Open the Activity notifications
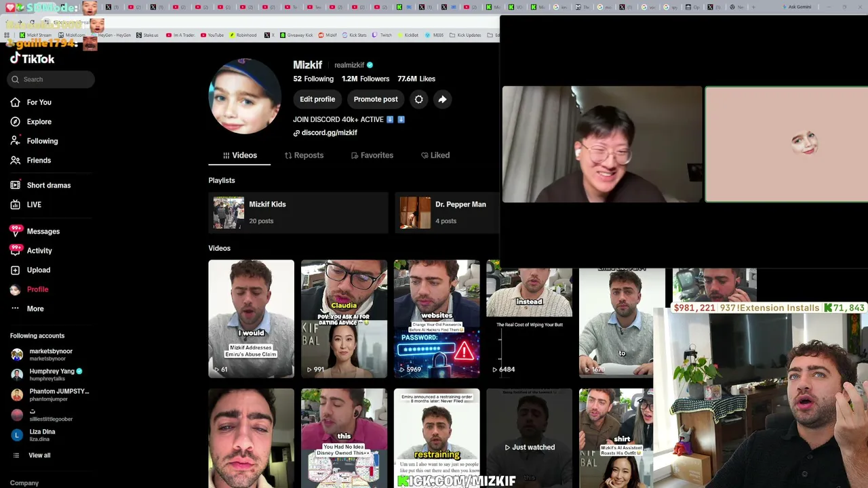The width and height of the screenshot is (868, 488). tap(31, 251)
